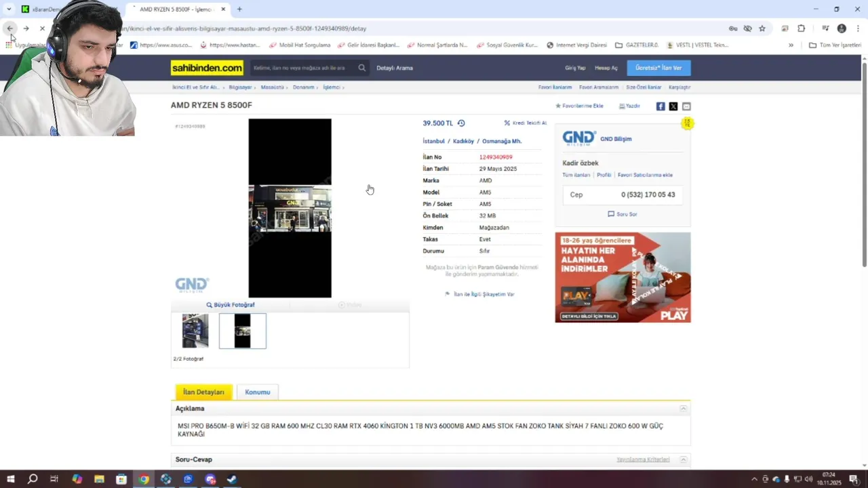The height and width of the screenshot is (488, 868).
Task: Open Detaylı Arama
Action: (395, 68)
